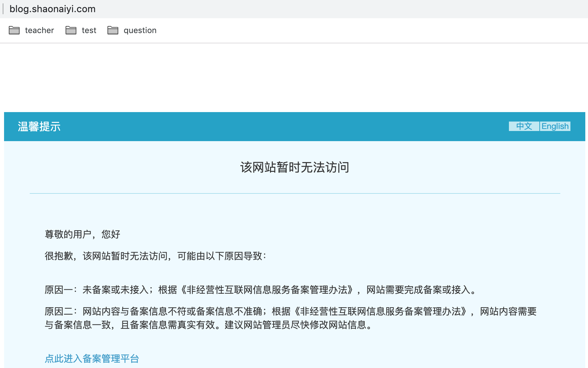Click the horizontal divider under the heading

[x=295, y=193]
